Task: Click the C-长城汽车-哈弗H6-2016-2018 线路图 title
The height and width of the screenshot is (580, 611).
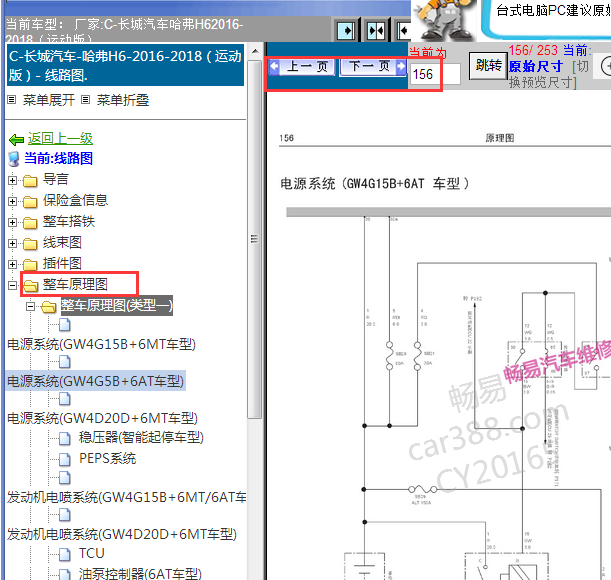Action: coord(125,65)
